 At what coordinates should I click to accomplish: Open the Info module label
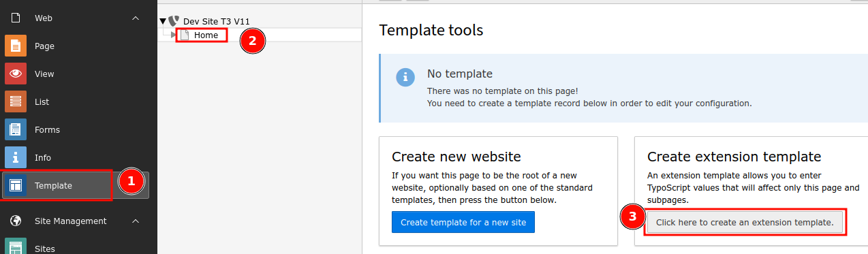pos(43,157)
